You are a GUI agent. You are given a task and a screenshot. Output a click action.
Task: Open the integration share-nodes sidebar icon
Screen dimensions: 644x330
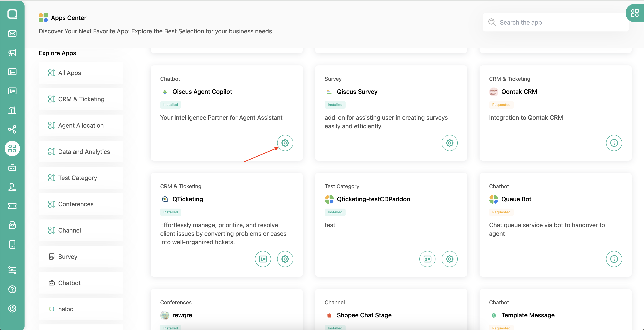point(12,129)
